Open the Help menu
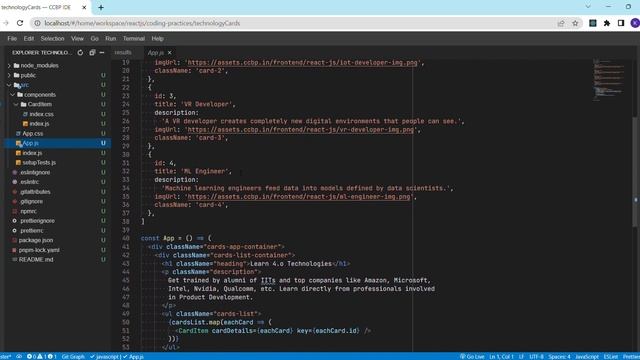This screenshot has width=640, height=360. [158, 39]
